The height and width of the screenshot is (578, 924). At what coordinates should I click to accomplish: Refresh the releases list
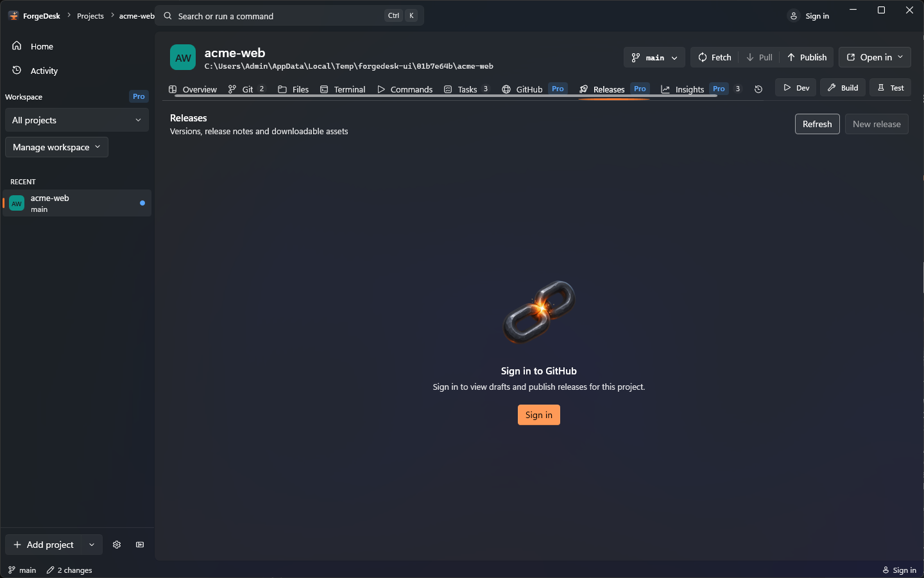[x=817, y=124]
